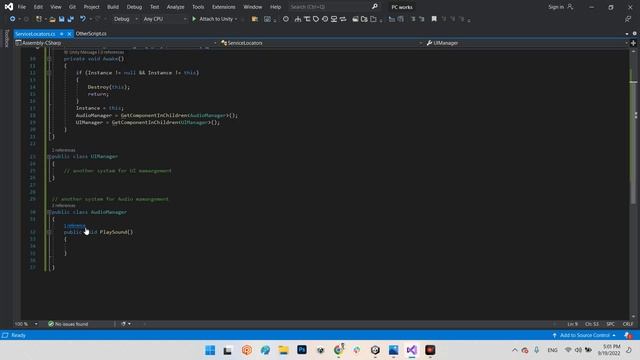Click the vertical editor scrollbar

click(x=633, y=184)
